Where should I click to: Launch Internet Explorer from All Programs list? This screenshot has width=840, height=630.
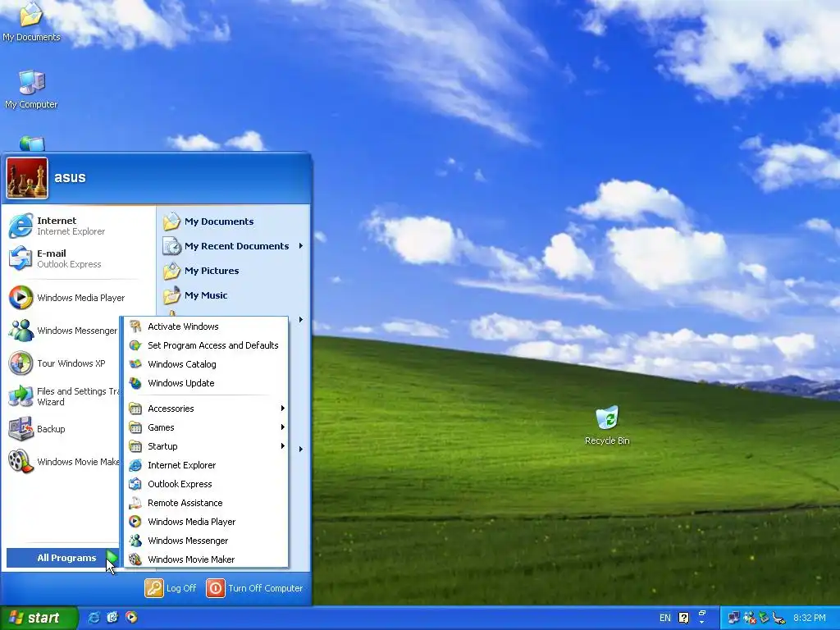(206, 465)
